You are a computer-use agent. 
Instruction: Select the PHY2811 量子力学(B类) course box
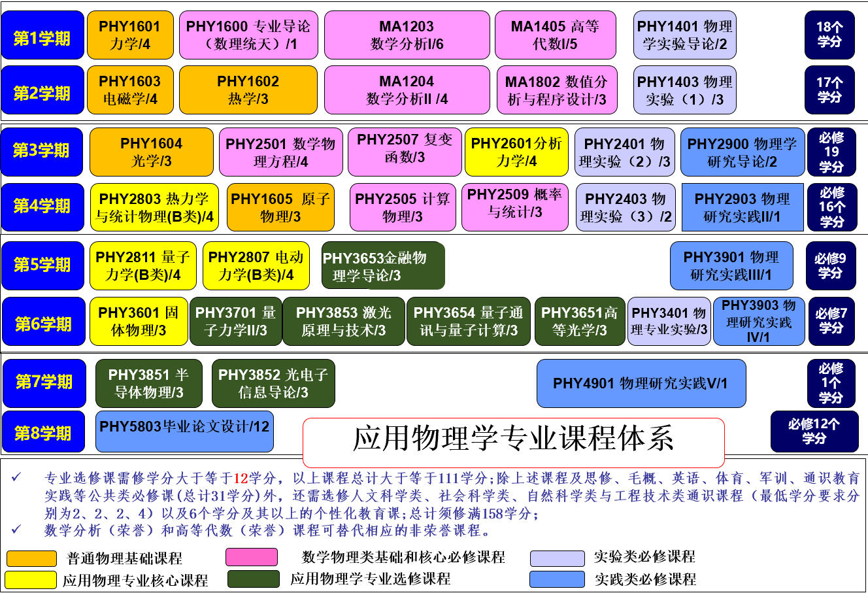[x=142, y=265]
